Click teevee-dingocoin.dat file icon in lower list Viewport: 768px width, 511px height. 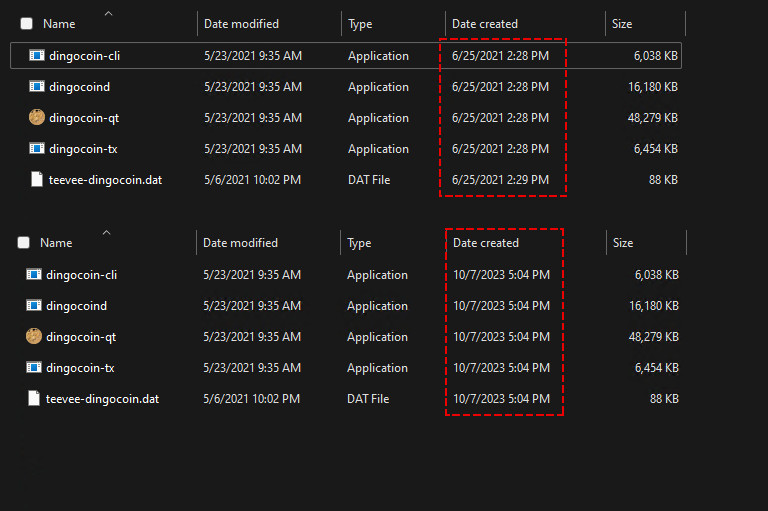pyautogui.click(x=34, y=398)
